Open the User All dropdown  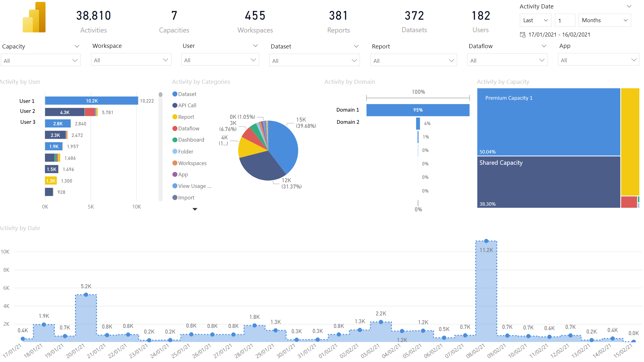[x=220, y=60]
